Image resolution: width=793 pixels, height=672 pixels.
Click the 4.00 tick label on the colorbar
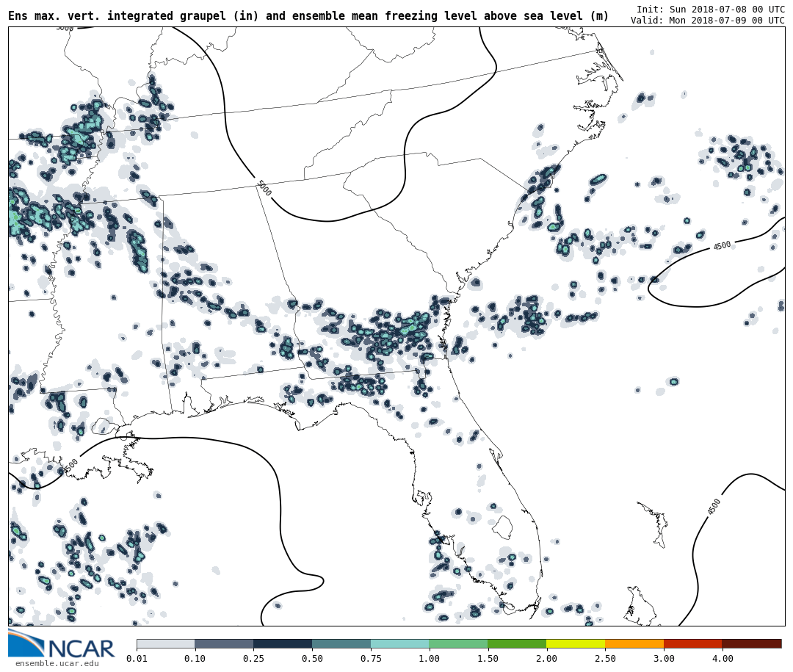(x=722, y=659)
